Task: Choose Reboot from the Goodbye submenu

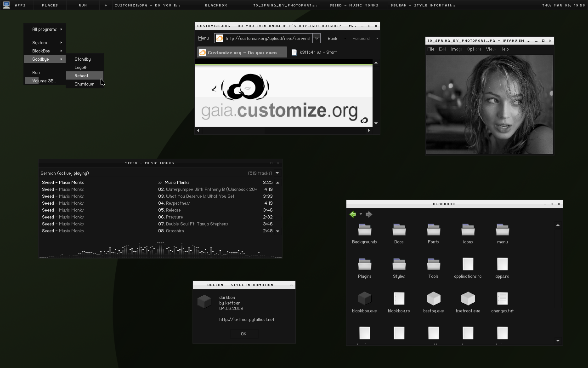Action: click(x=85, y=76)
